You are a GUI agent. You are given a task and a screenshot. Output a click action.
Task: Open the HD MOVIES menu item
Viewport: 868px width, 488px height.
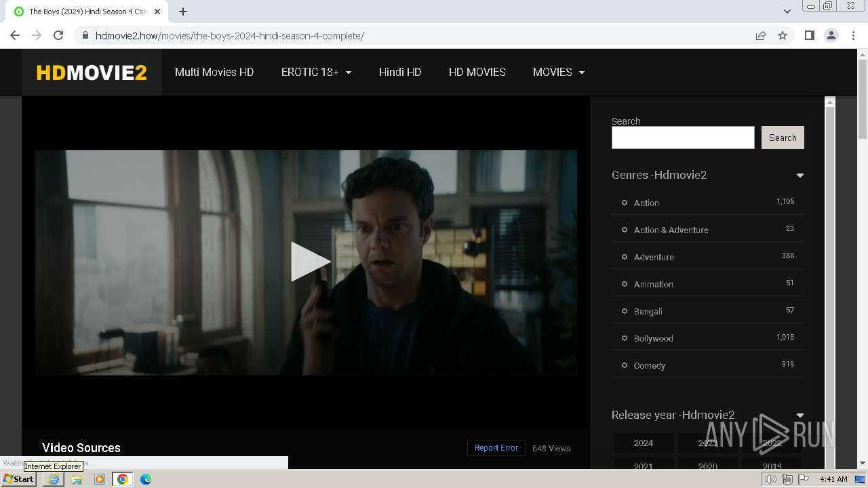[x=477, y=72]
